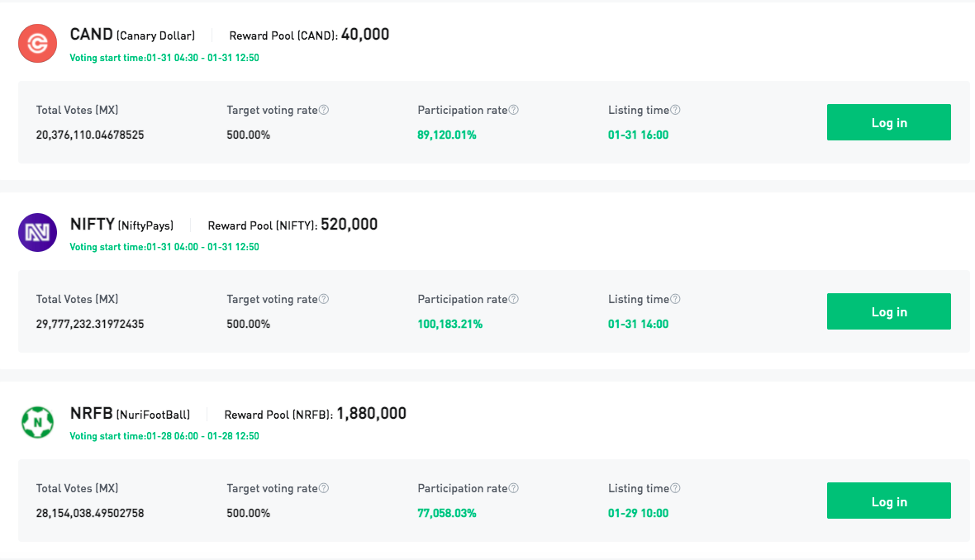Open the NRFB Listing time help icon
Image resolution: width=975 pixels, height=560 pixels.
pyautogui.click(x=675, y=488)
